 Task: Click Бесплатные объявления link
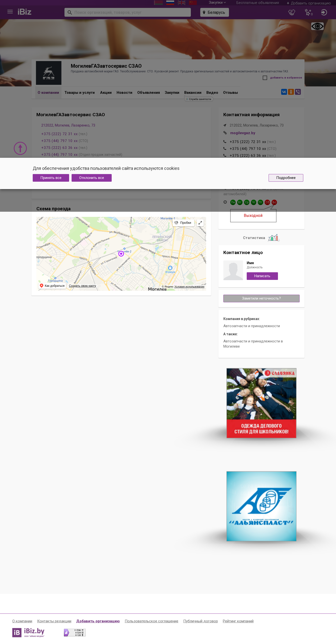coord(257,3)
